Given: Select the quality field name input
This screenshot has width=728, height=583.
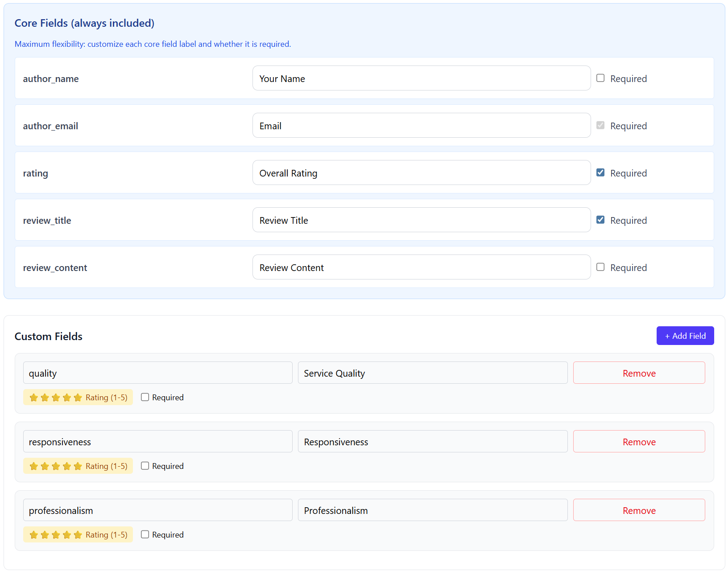Looking at the screenshot, I should [x=157, y=373].
